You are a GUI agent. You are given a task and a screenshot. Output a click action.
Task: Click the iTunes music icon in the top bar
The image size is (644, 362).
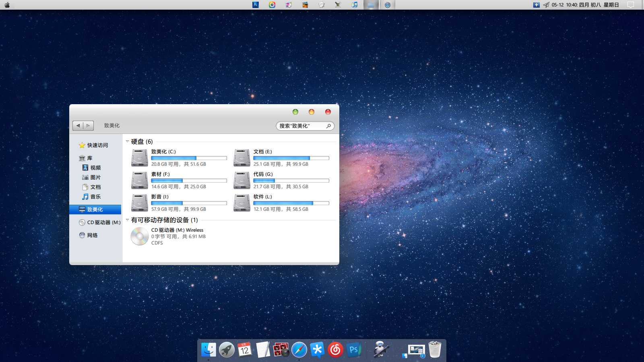tap(354, 5)
